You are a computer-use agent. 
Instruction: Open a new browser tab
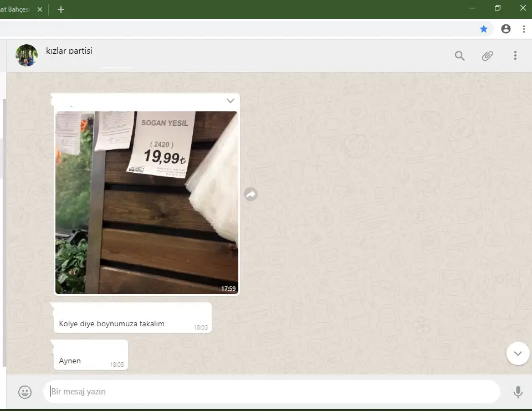[61, 9]
